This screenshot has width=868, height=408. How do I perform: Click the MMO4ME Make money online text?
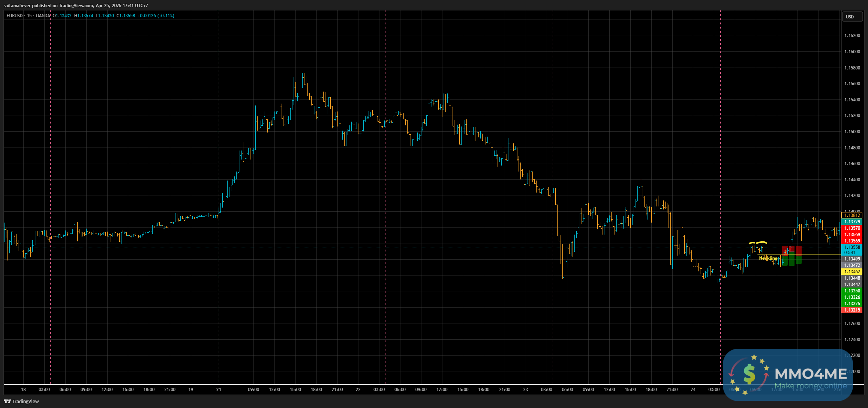(x=810, y=386)
